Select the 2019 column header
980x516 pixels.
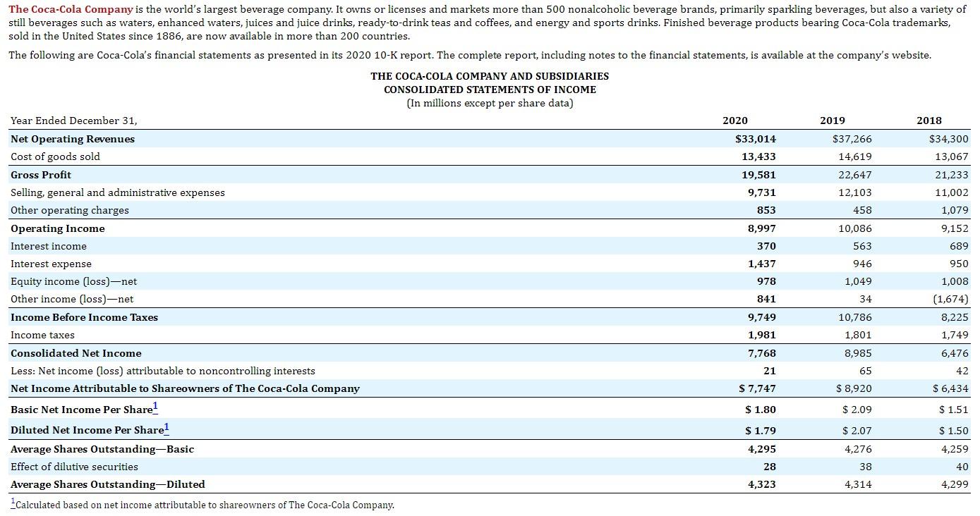tap(833, 121)
